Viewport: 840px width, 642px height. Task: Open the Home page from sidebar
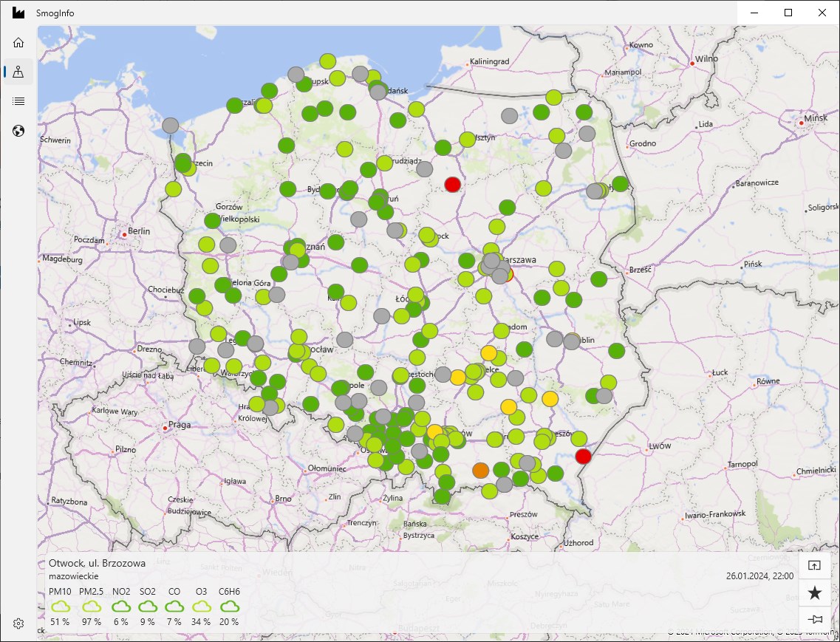[x=18, y=42]
